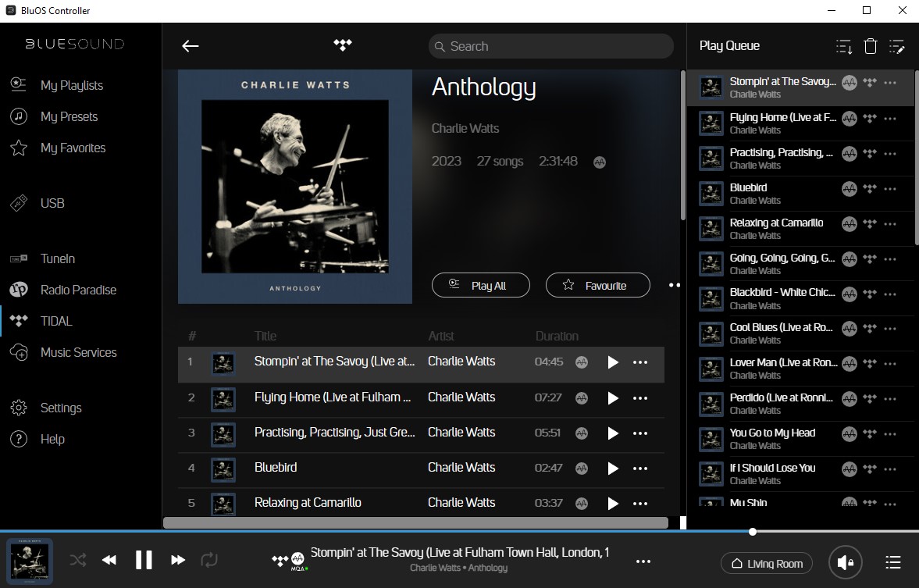Select Living Room player button
Screen dimensions: 919x588
[x=766, y=563]
